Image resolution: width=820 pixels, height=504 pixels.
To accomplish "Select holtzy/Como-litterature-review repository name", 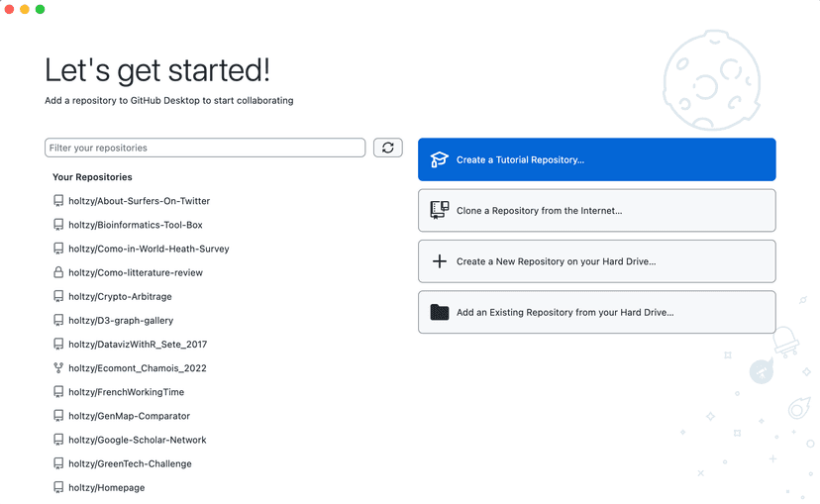I will coord(136,272).
